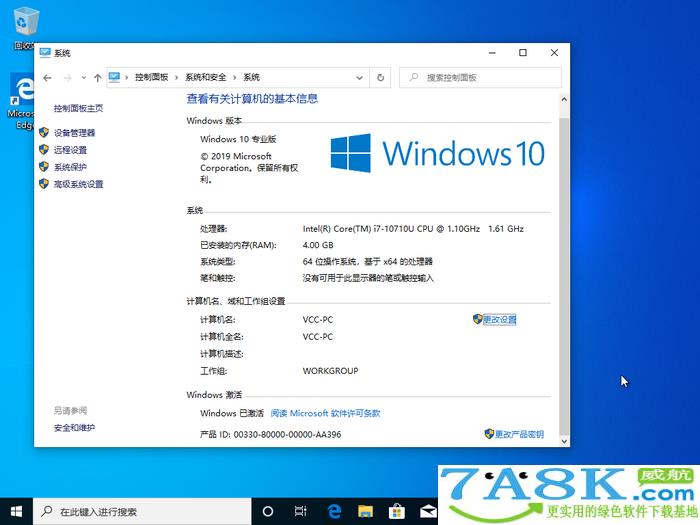Click the scrollbar up arrow

click(x=564, y=99)
